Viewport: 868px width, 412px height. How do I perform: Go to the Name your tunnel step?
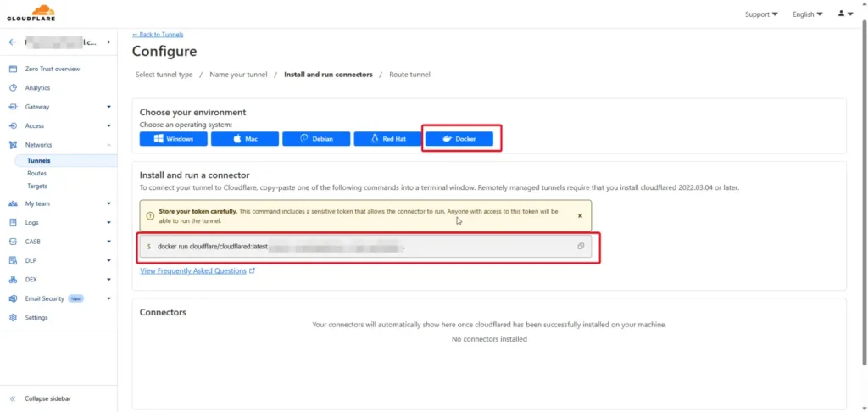pos(238,75)
